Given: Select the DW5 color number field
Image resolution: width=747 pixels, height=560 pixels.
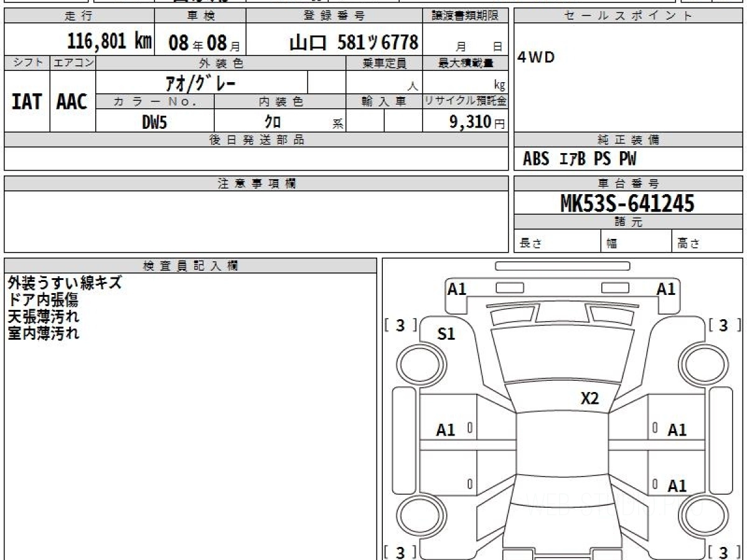Looking at the screenshot, I should pyautogui.click(x=154, y=122).
